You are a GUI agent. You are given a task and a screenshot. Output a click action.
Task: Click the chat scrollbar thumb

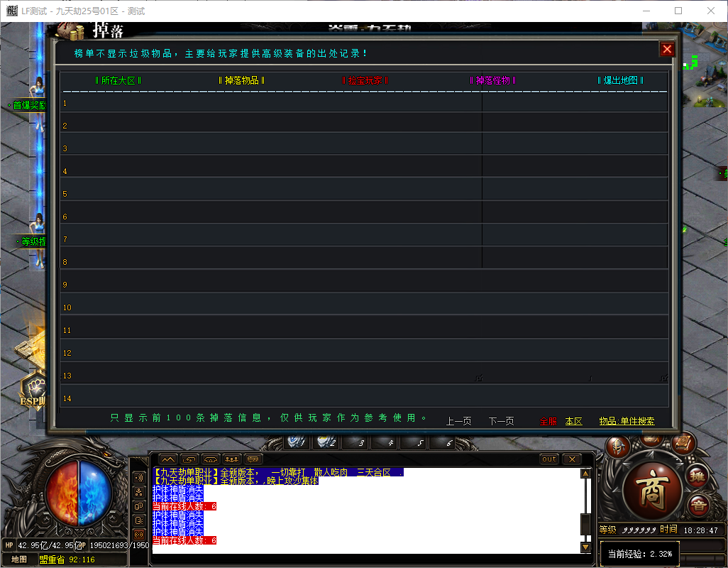point(586,524)
